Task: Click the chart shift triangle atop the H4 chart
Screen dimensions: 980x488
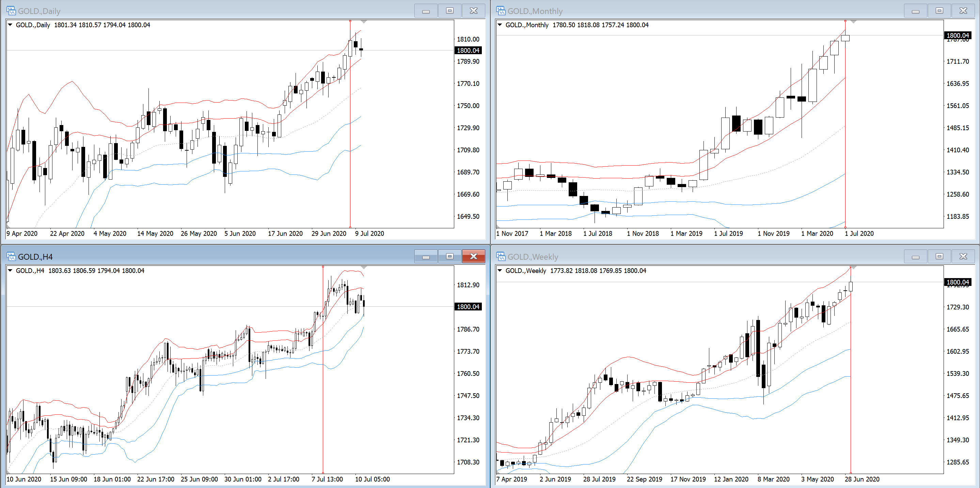Action: 364,267
